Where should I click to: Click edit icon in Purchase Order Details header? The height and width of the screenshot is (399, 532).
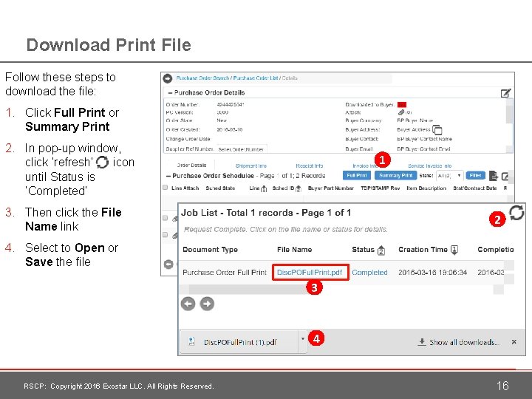(x=506, y=93)
